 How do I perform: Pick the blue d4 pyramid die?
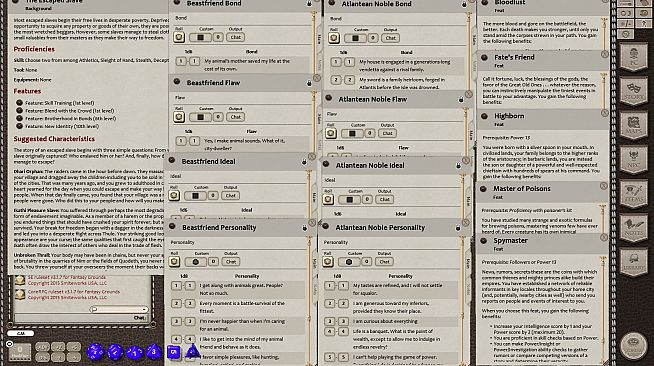(193, 352)
